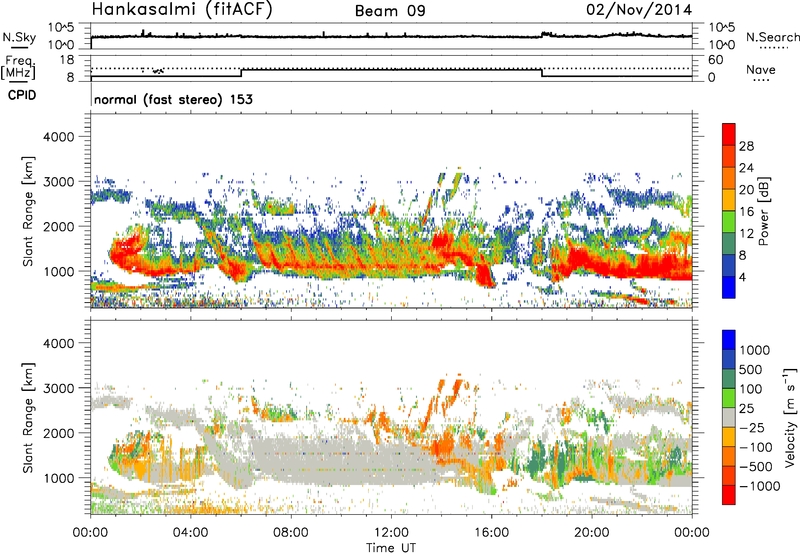Click the "24" label on the power colorbar

[746, 168]
